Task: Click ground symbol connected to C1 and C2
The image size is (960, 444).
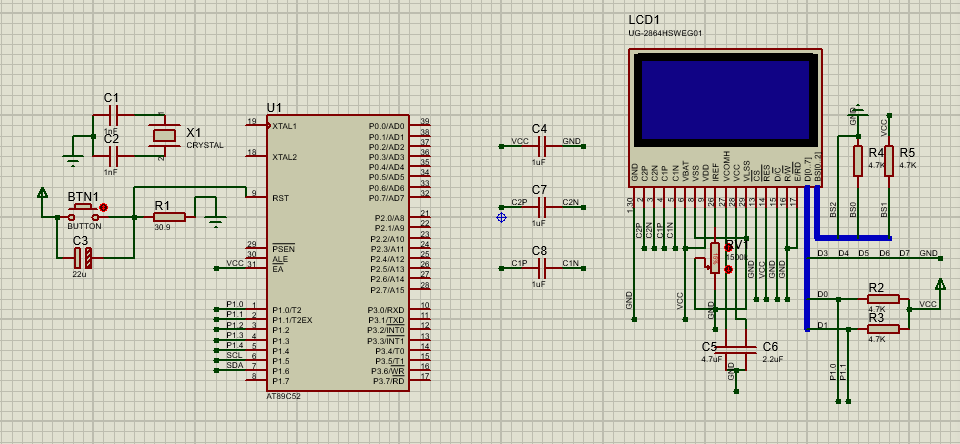Action: point(73,162)
